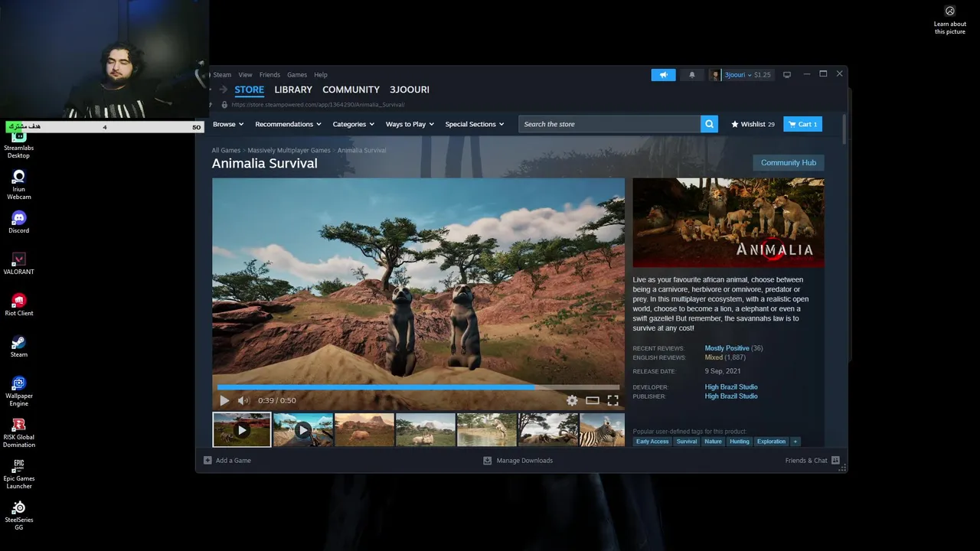Viewport: 980px width, 551px height.
Task: Click in the store search field
Action: pos(609,124)
